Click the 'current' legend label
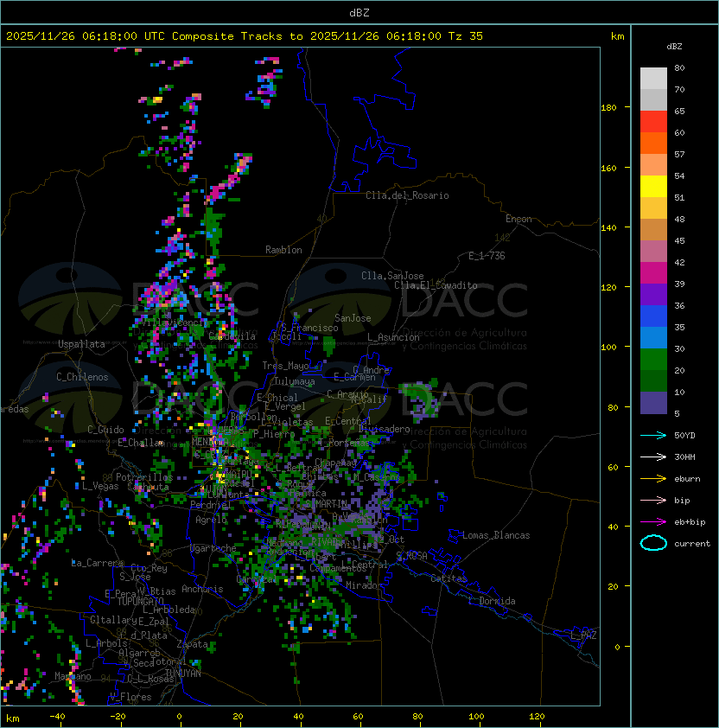719x728 pixels. coord(692,544)
